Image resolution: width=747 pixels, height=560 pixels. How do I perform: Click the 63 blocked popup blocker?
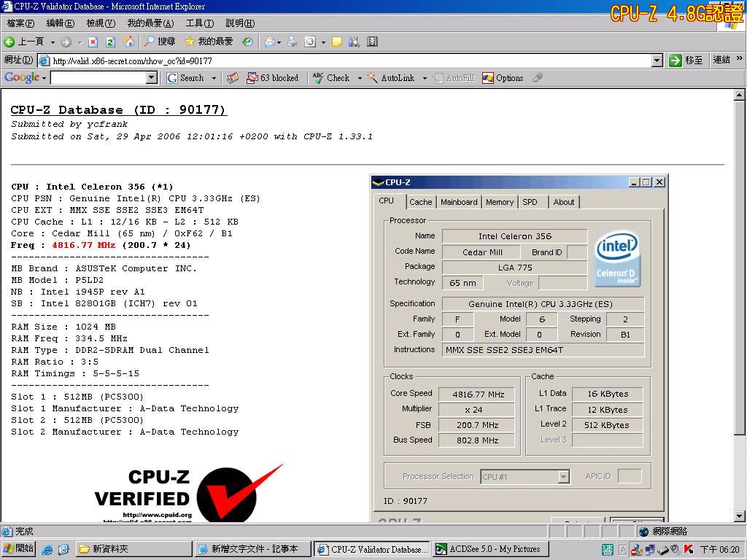click(273, 77)
